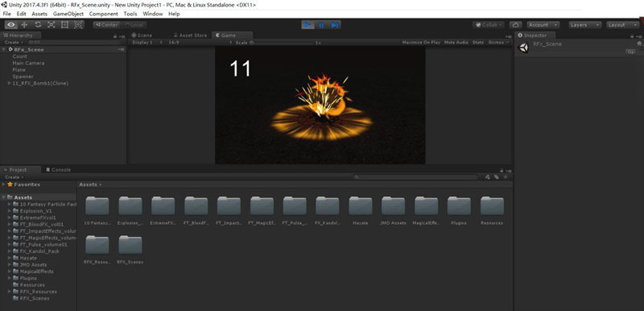Open the Project Create dropdown
644x311 pixels.
point(14,177)
